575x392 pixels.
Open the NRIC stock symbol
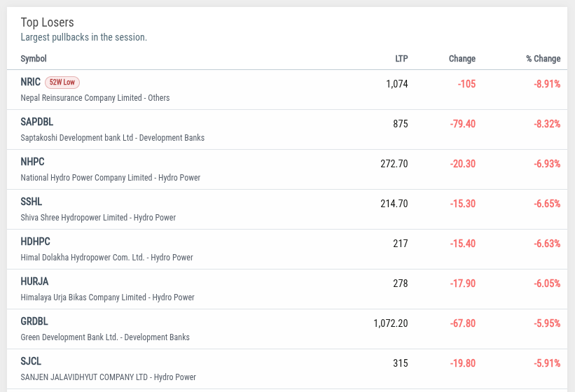pos(30,82)
